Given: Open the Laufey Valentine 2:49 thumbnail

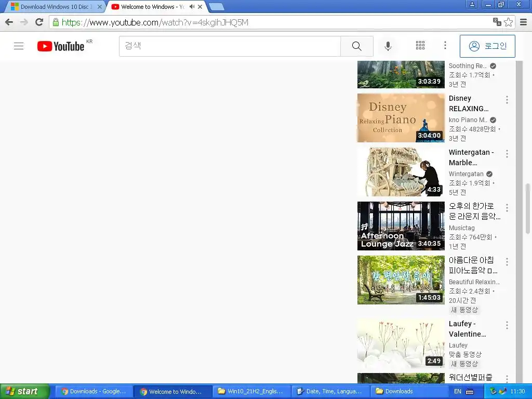Looking at the screenshot, I should point(401,343).
